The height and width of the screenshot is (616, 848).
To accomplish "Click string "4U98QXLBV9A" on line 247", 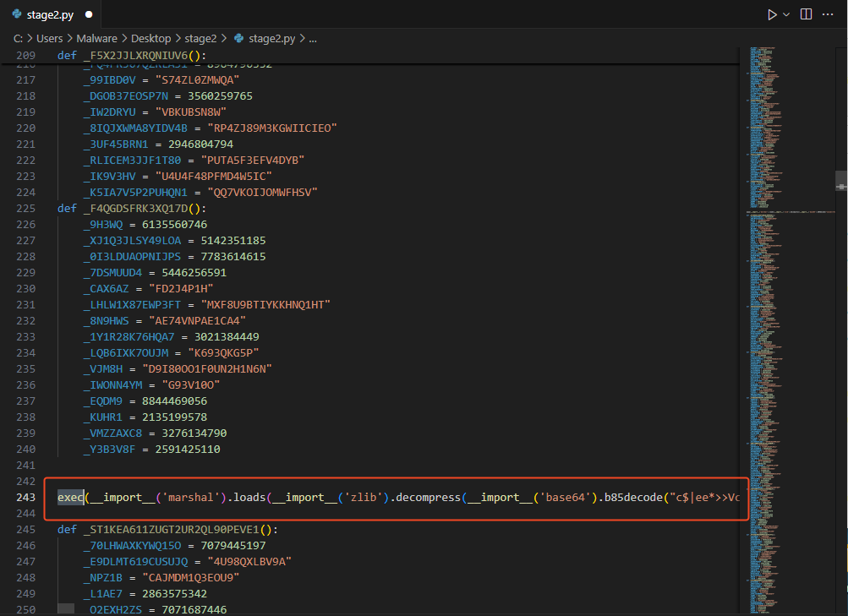I will 249,561.
